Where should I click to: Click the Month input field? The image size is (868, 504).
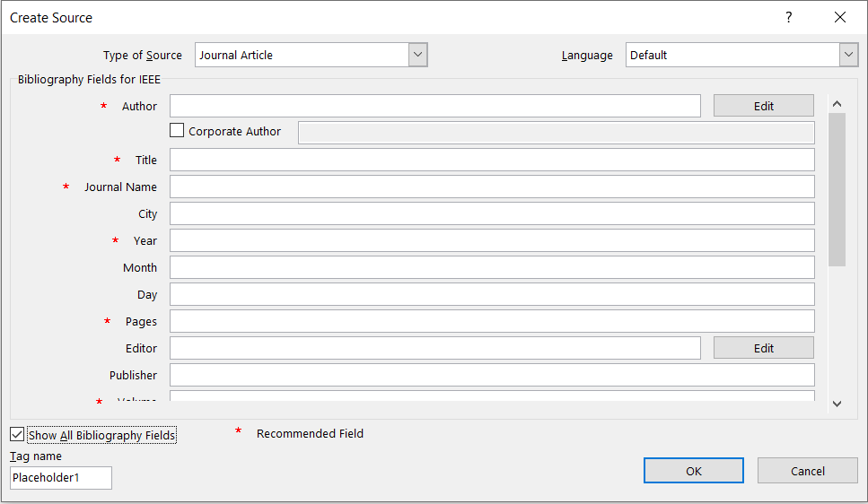(492, 267)
